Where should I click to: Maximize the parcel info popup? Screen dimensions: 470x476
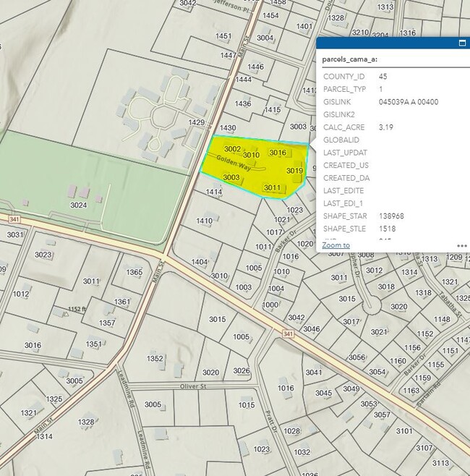pos(461,43)
